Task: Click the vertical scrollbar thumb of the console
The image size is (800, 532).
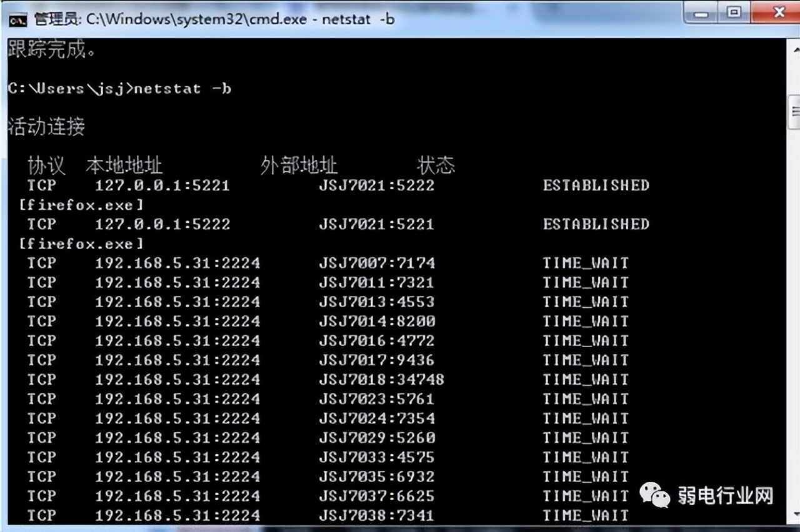Action: point(795,112)
